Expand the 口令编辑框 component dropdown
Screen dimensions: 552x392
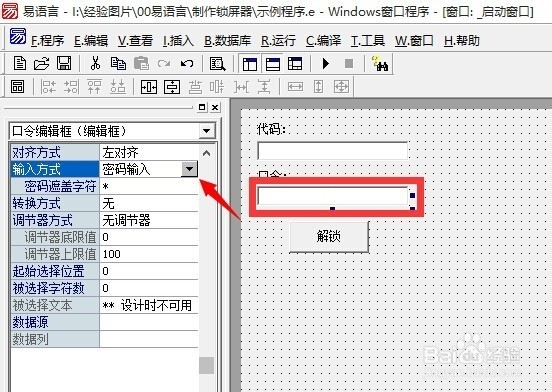[x=207, y=131]
